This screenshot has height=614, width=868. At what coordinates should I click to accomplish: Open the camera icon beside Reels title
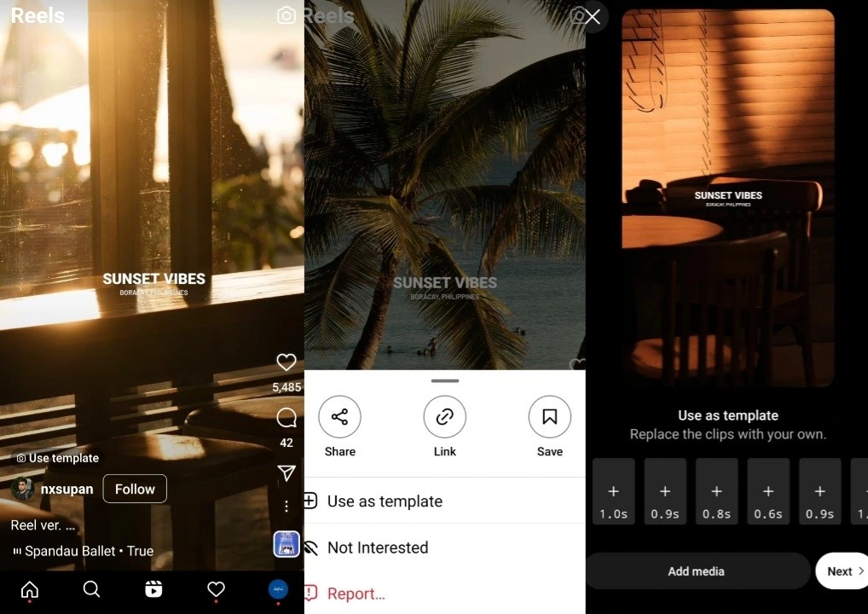point(286,15)
